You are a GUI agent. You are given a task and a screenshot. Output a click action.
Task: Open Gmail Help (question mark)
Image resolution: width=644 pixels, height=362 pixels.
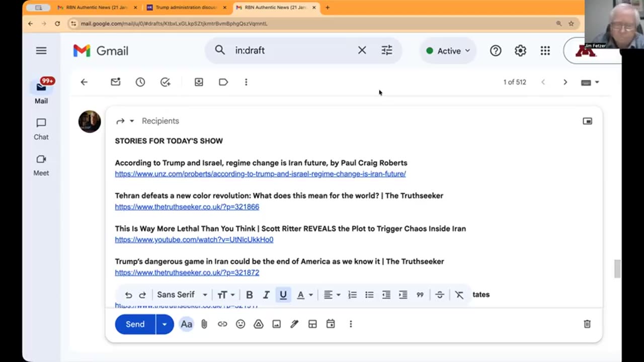[x=496, y=50]
